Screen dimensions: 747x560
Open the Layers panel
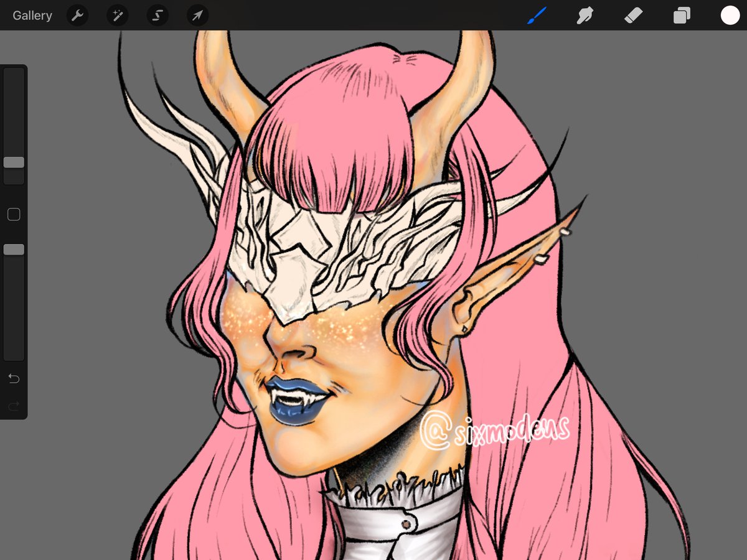pos(682,16)
